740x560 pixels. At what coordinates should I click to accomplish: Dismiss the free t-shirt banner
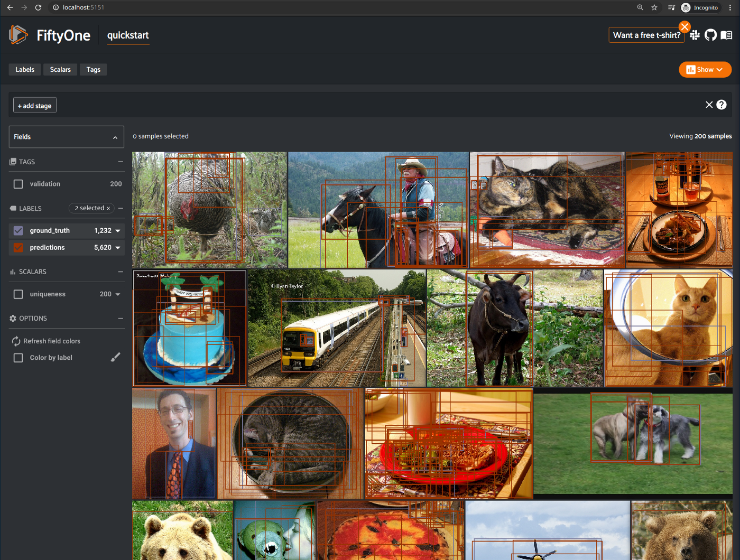pyautogui.click(x=684, y=26)
